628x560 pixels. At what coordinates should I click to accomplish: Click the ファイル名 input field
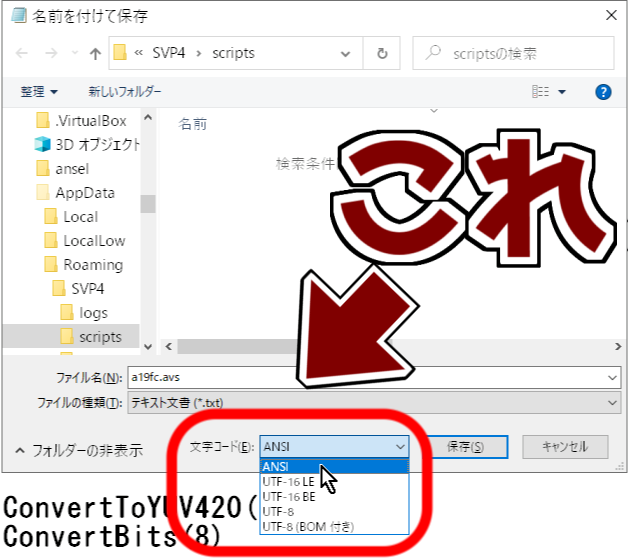pyautogui.click(x=374, y=377)
